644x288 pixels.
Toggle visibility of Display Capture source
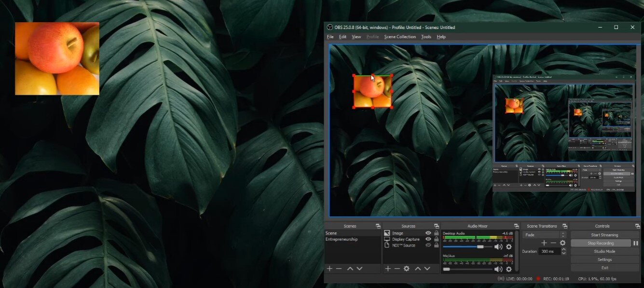click(428, 239)
